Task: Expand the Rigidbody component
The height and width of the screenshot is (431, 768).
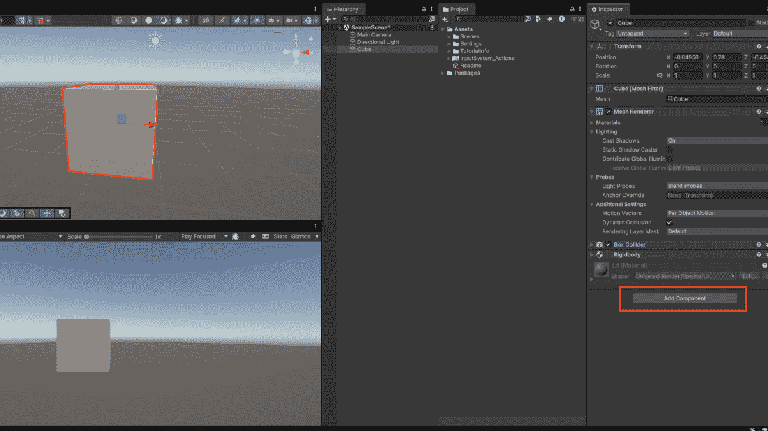Action: [592, 255]
